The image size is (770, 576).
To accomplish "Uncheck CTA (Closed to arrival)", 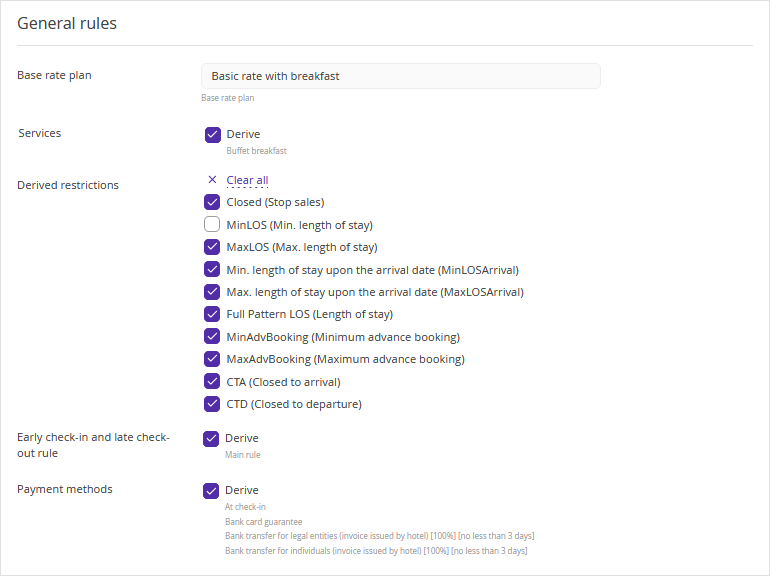I will pos(212,381).
